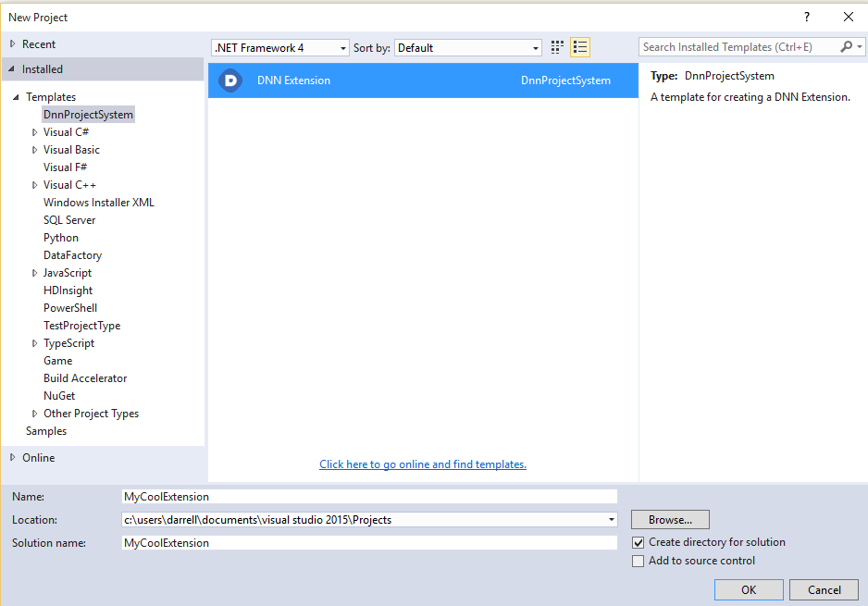Click the link to find templates online

tap(423, 464)
